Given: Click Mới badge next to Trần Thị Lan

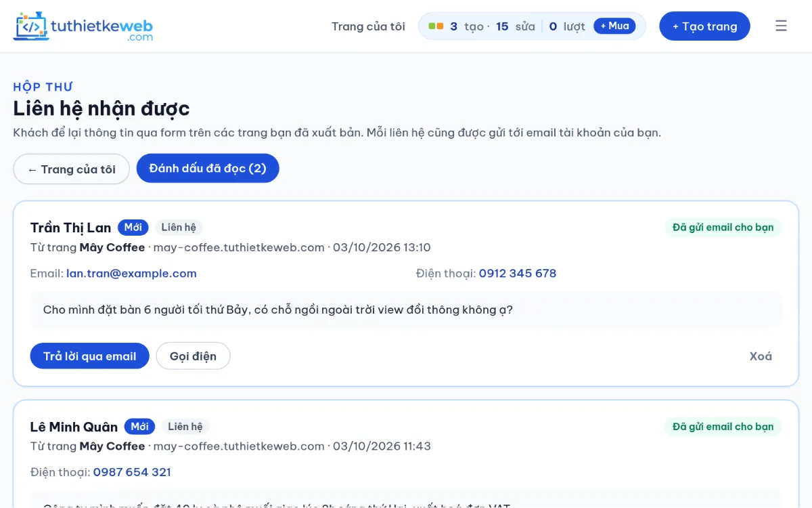Looking at the screenshot, I should (133, 228).
